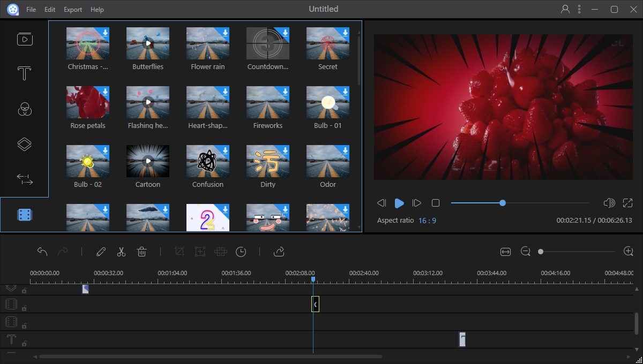This screenshot has width=643, height=364.
Task: Change the 16 : 9 aspect ratio
Action: [x=427, y=221]
